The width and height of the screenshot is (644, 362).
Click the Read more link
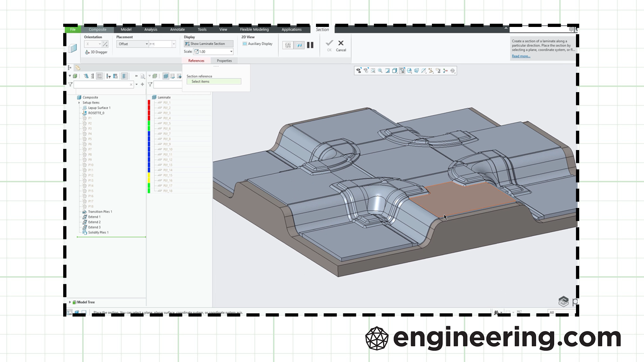(521, 56)
